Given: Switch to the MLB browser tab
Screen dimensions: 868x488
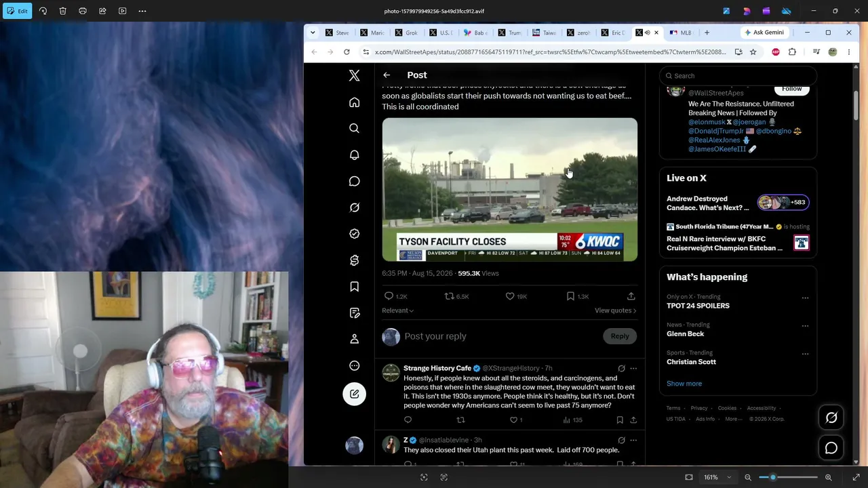Looking at the screenshot, I should tap(681, 33).
